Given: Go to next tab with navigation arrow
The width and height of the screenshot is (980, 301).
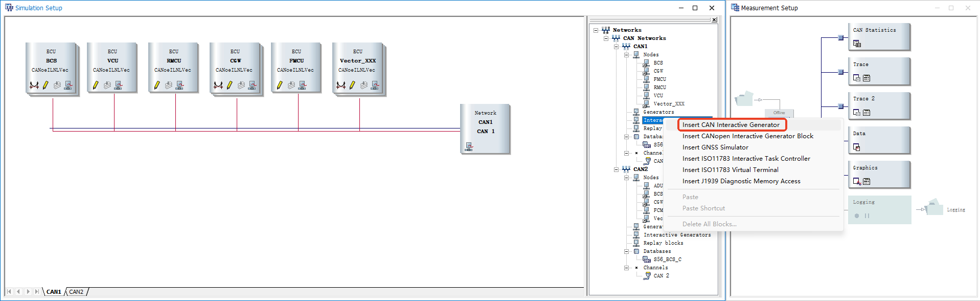Looking at the screenshot, I should (28, 292).
